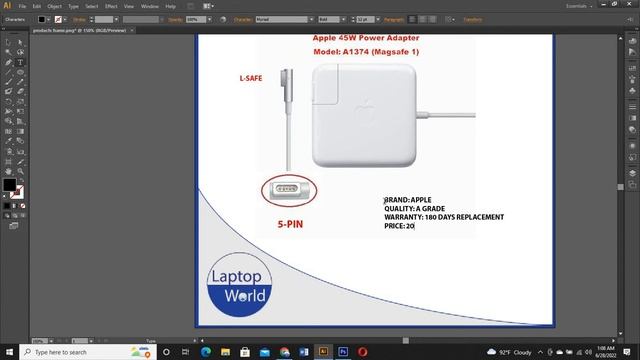This screenshot has height=360, width=640.
Task: Open the Swatches panel icon
Action: [x=632, y=68]
